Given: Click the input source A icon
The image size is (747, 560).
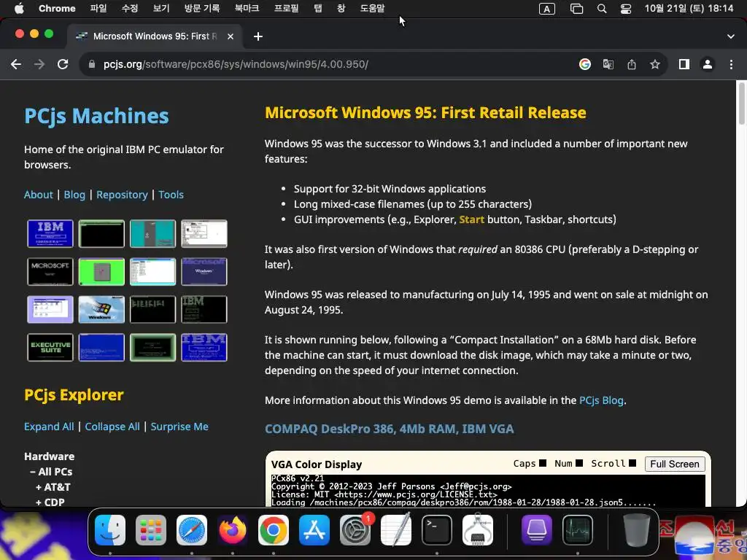Looking at the screenshot, I should 547,9.
